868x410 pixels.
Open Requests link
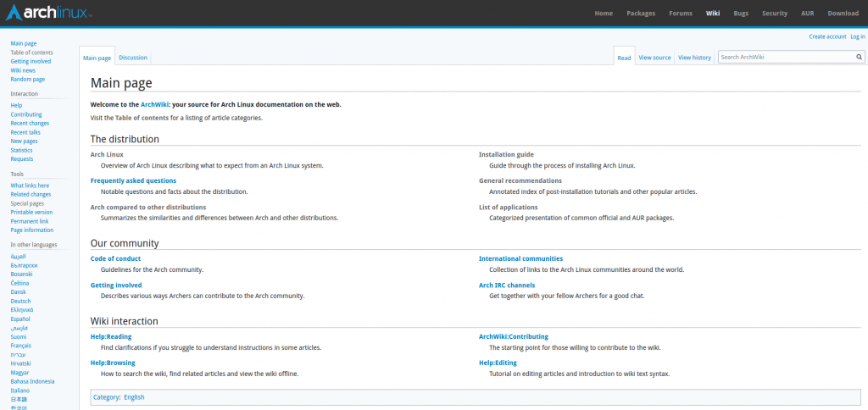point(21,158)
